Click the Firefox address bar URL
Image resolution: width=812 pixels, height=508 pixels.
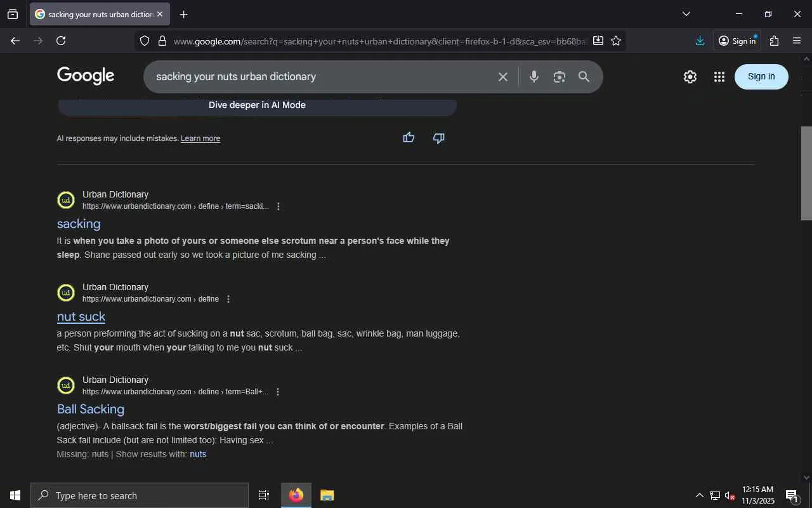point(379,41)
